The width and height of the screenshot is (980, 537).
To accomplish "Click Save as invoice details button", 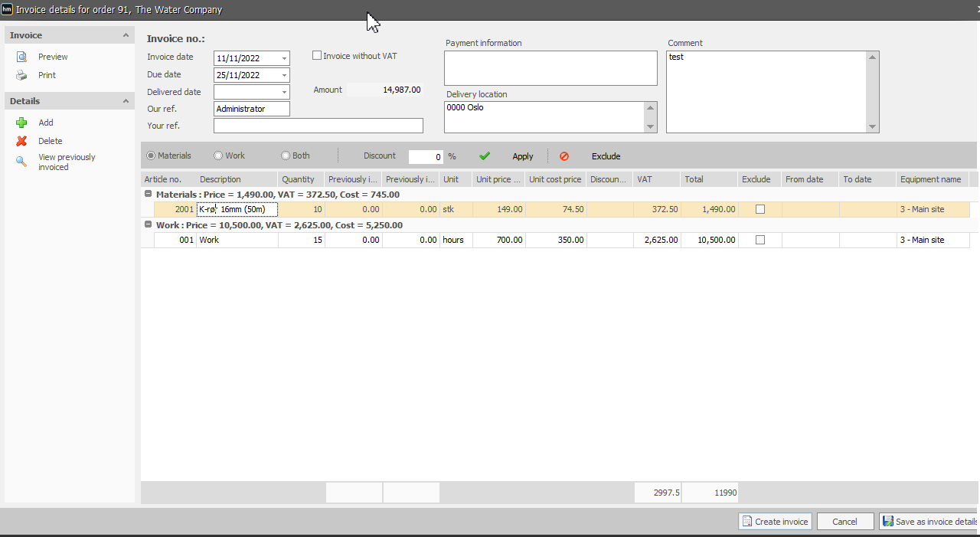I will [929, 522].
